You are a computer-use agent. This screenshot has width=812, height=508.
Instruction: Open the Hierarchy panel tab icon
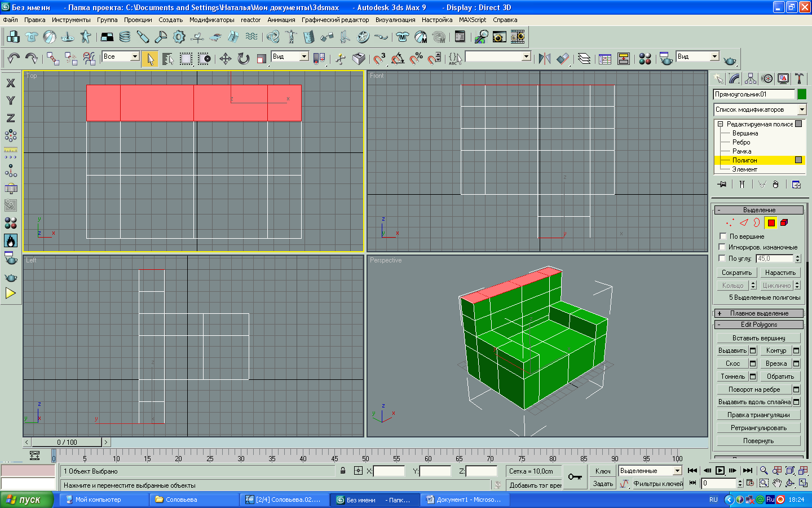pos(751,78)
